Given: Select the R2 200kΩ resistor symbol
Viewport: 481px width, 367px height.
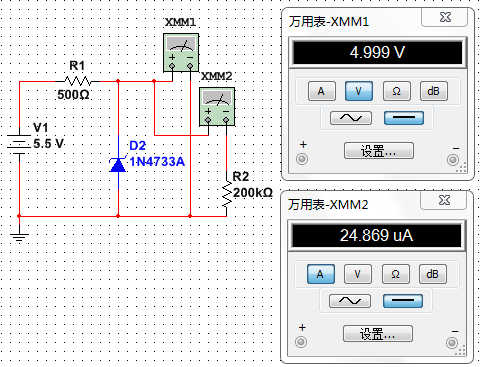Looking at the screenshot, I should [x=227, y=194].
